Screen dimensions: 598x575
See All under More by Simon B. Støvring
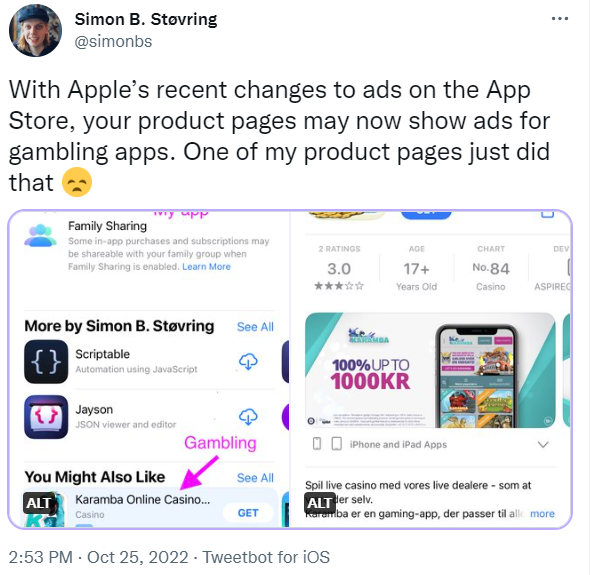tap(255, 327)
